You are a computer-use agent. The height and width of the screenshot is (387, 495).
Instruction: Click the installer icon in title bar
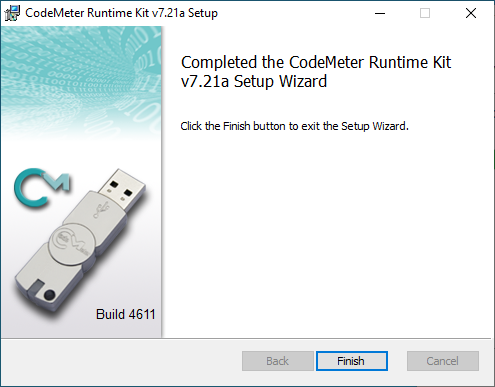coord(12,13)
